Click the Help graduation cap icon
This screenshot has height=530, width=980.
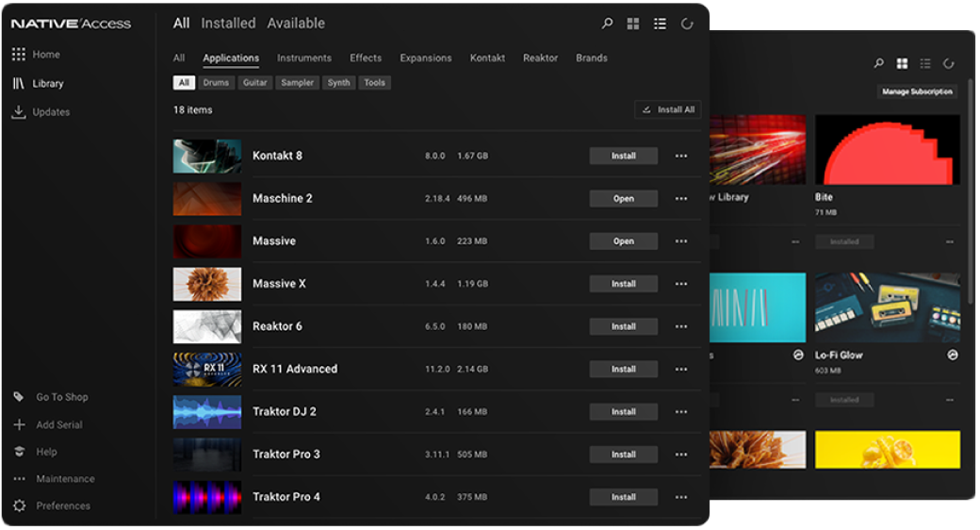click(x=20, y=452)
